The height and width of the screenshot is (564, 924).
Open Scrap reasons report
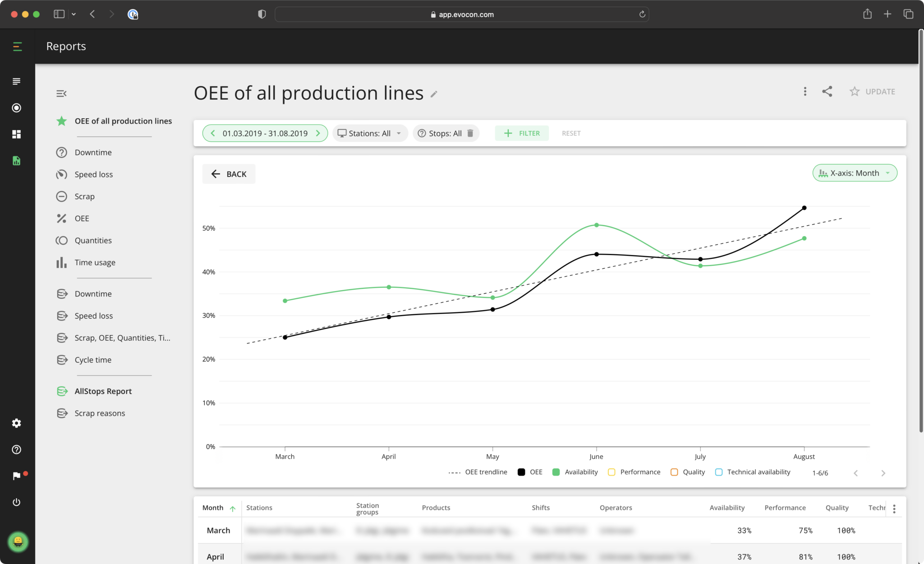(99, 413)
